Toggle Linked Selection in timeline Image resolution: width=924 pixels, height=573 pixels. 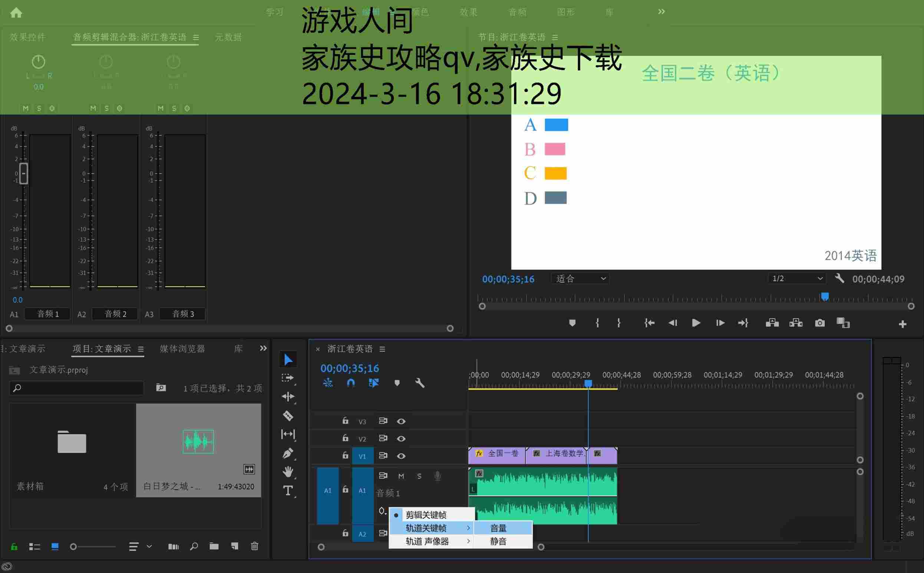pos(373,383)
